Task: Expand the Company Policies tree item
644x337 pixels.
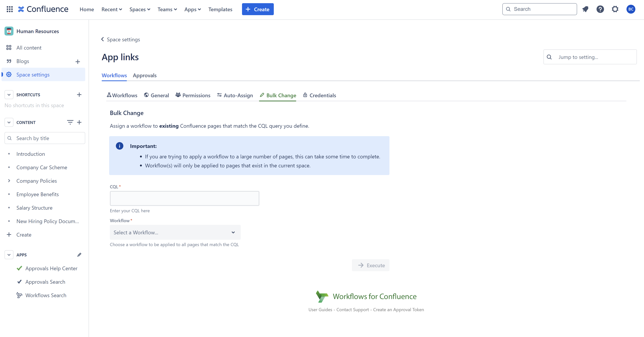Action: pyautogui.click(x=9, y=181)
